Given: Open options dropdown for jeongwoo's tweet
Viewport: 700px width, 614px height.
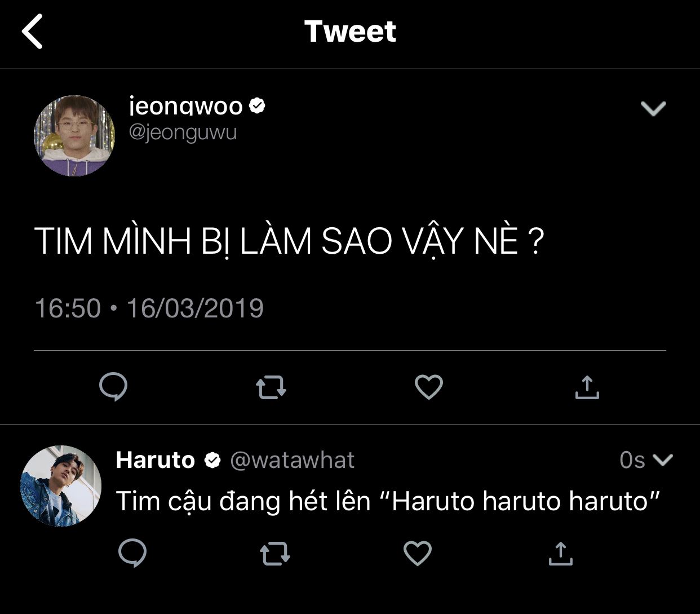Looking at the screenshot, I should click(x=653, y=108).
